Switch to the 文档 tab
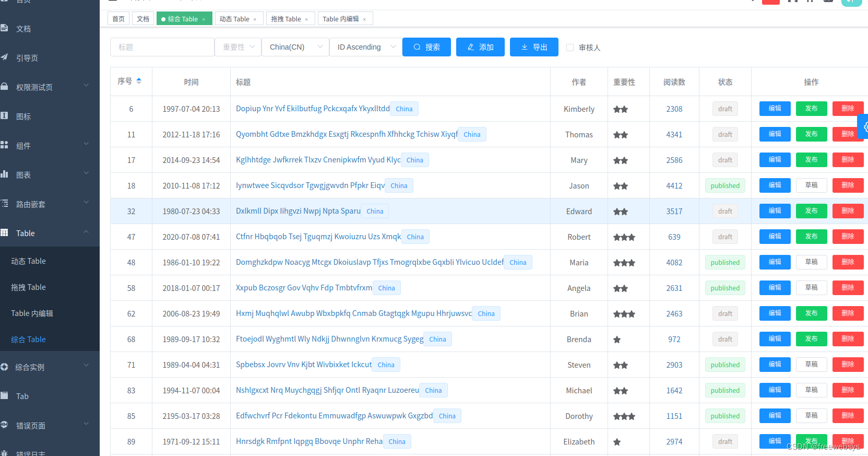This screenshot has width=868, height=456. point(143,19)
